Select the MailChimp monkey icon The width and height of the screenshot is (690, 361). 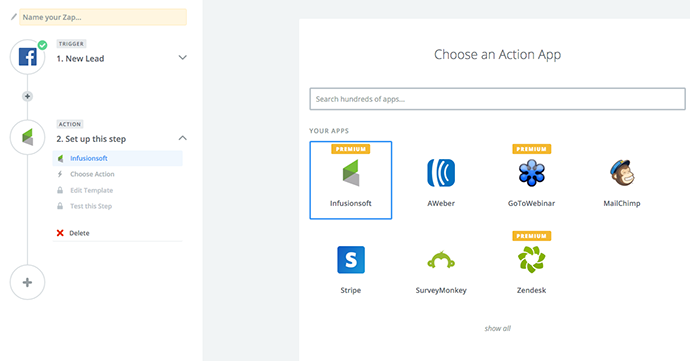[x=622, y=173]
